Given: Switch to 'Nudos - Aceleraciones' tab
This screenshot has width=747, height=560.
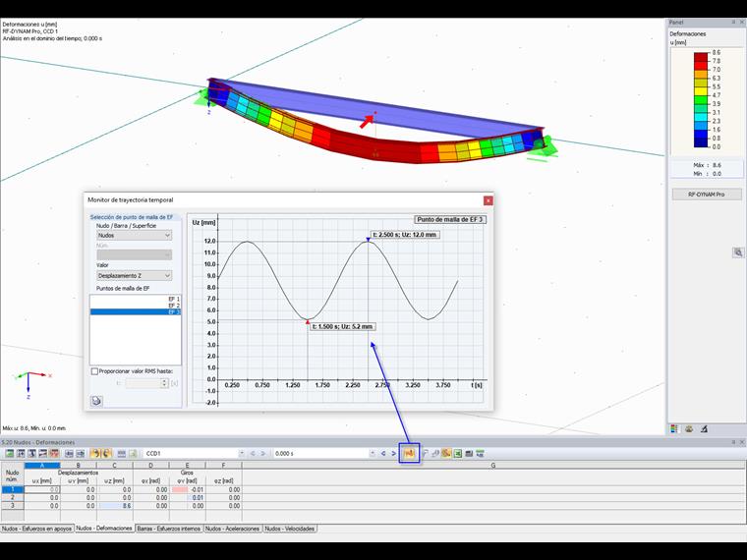Looking at the screenshot, I should pos(233,529).
